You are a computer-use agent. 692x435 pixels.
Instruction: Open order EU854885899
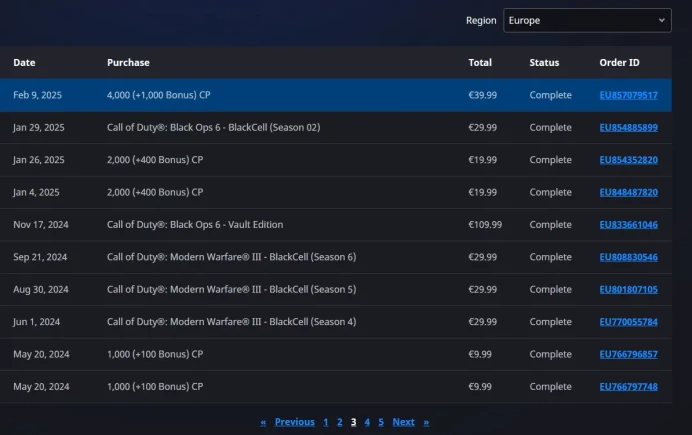tap(628, 128)
